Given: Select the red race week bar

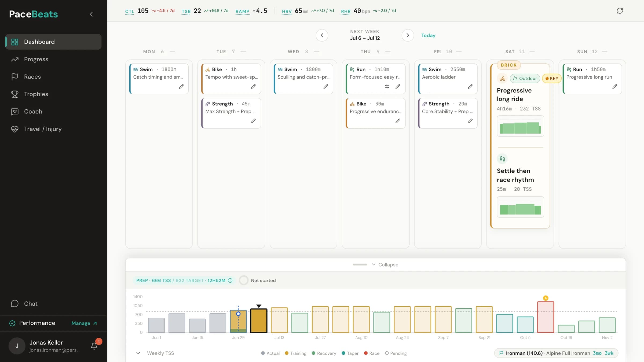Looking at the screenshot, I should [546, 317].
